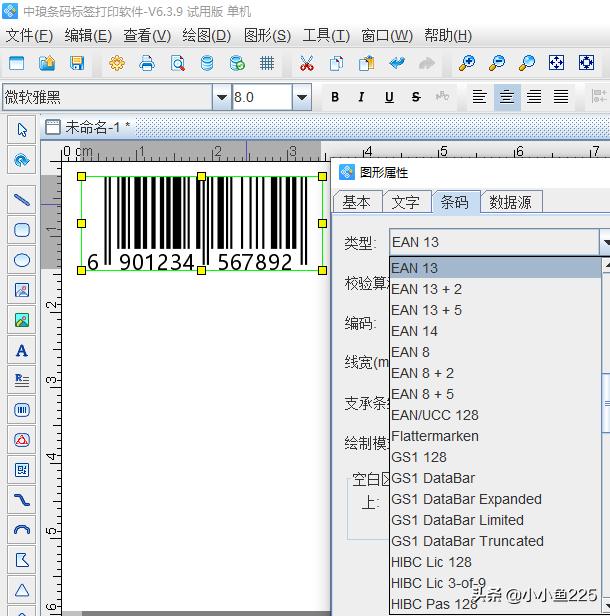The image size is (610, 616).
Task: Open the 工具(T) menu
Action: pos(326,36)
